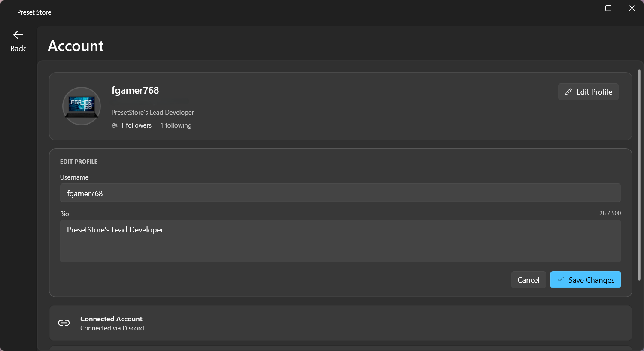Click the 'Connected via Discord' text
This screenshot has height=351, width=644.
coord(112,328)
